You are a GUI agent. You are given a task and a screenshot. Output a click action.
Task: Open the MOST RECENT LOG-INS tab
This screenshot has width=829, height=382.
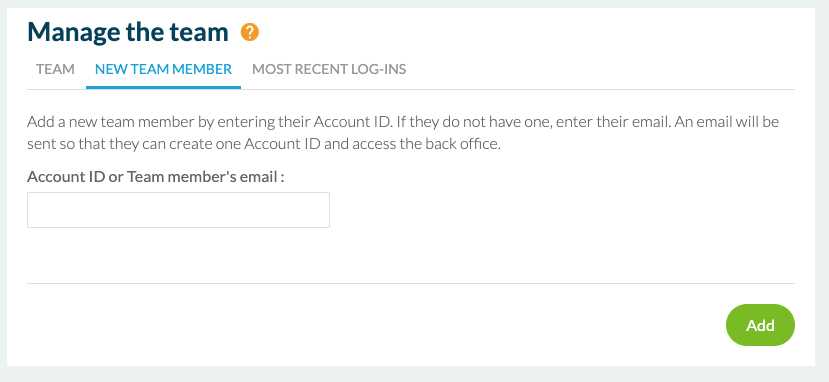pos(329,69)
